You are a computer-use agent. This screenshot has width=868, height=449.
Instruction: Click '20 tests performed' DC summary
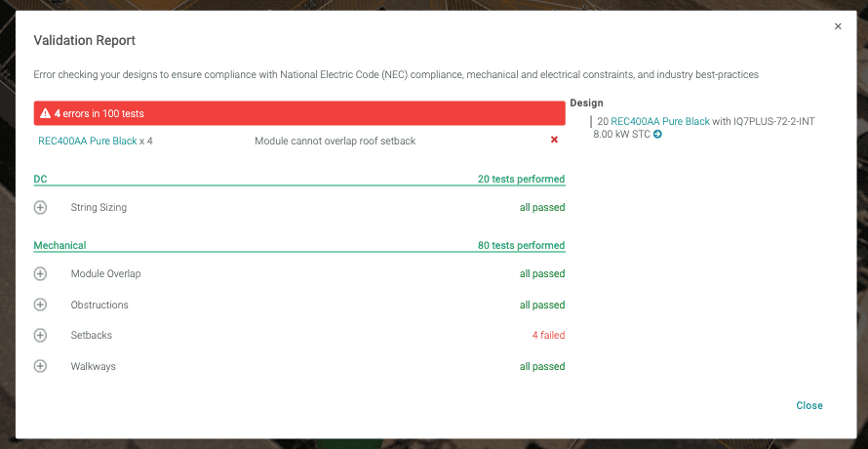click(521, 180)
